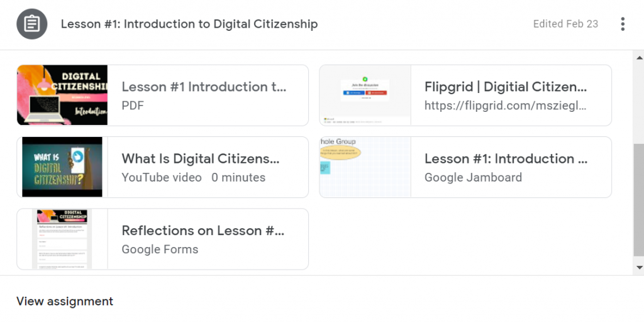Open the Reflections on Lesson # form title

click(x=203, y=230)
